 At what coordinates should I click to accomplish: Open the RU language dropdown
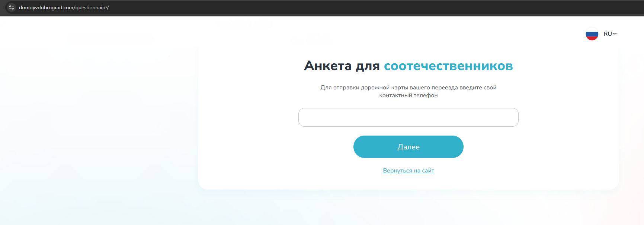pos(610,34)
